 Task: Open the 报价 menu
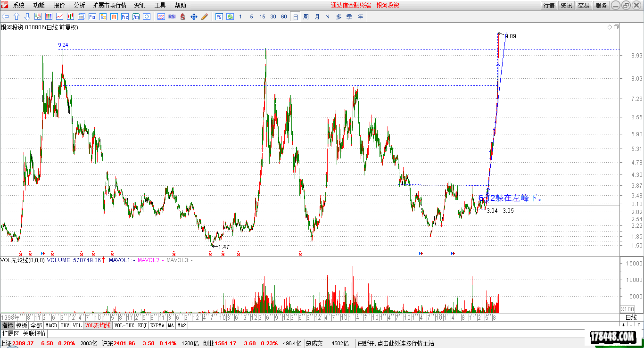(x=59, y=5)
